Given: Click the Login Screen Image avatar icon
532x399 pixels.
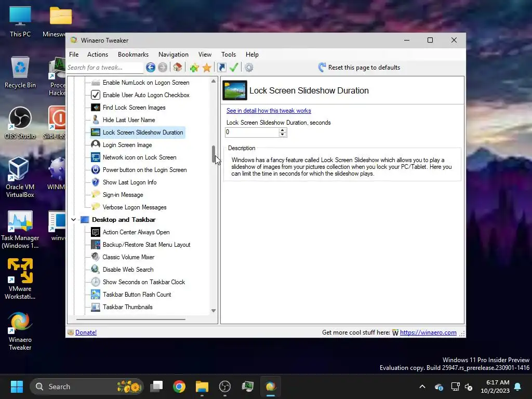Looking at the screenshot, I should (96, 145).
